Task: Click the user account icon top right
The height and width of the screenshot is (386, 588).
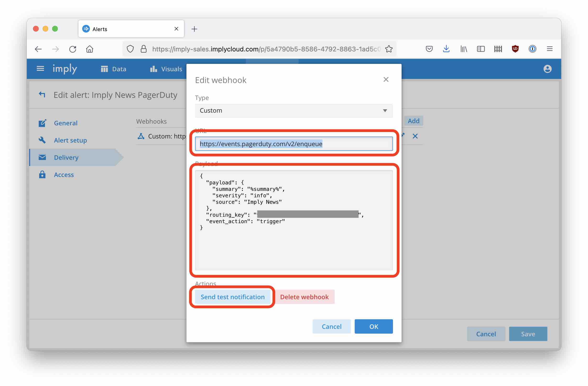Action: [x=547, y=69]
